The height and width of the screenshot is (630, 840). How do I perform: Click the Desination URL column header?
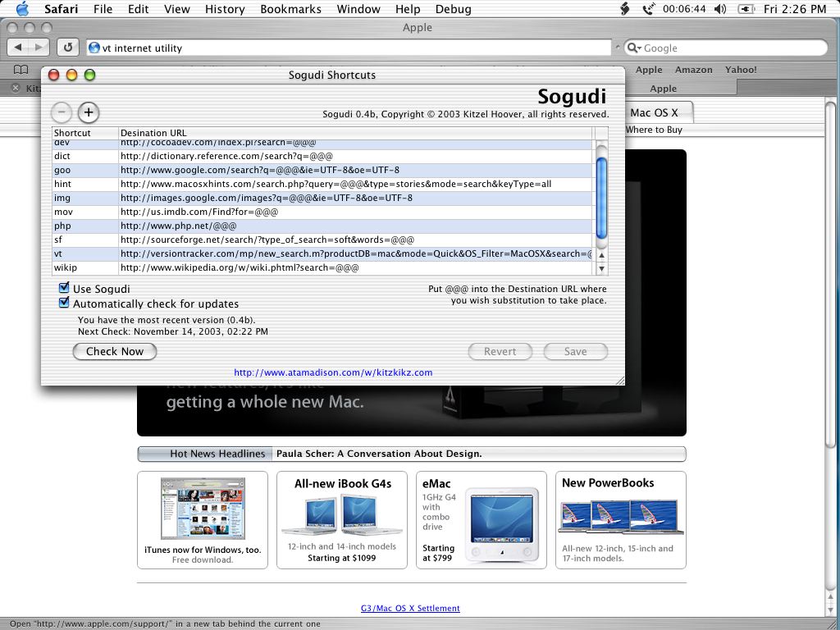coord(356,132)
